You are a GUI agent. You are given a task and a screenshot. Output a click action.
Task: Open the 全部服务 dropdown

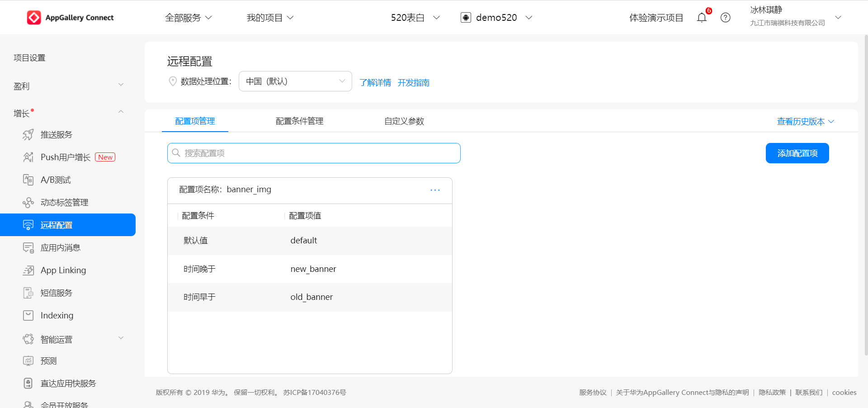pyautogui.click(x=189, y=18)
